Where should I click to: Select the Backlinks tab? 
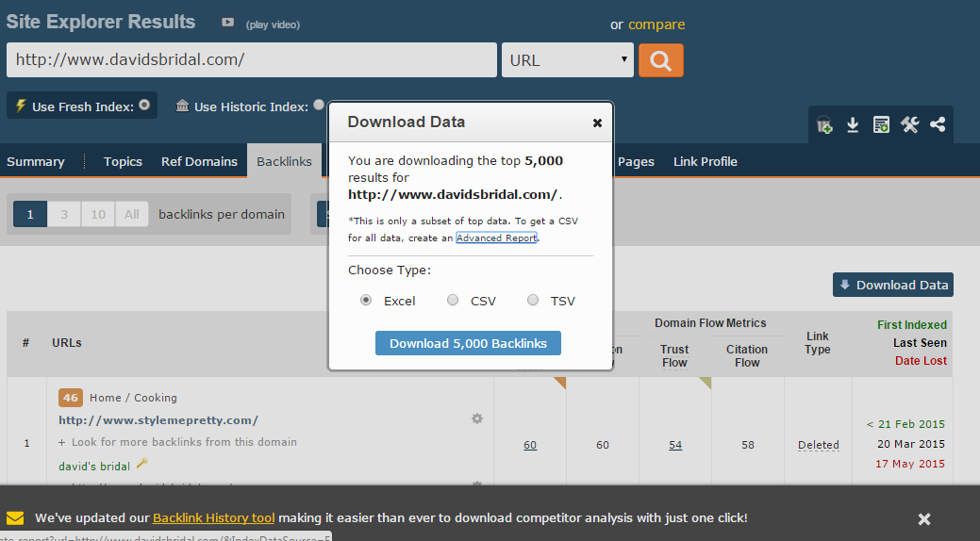284,162
